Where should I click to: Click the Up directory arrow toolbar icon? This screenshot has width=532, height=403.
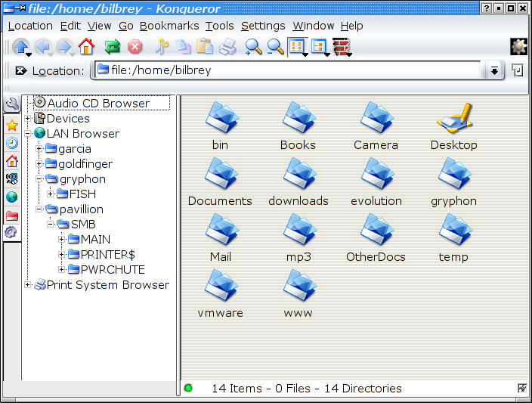coord(21,47)
